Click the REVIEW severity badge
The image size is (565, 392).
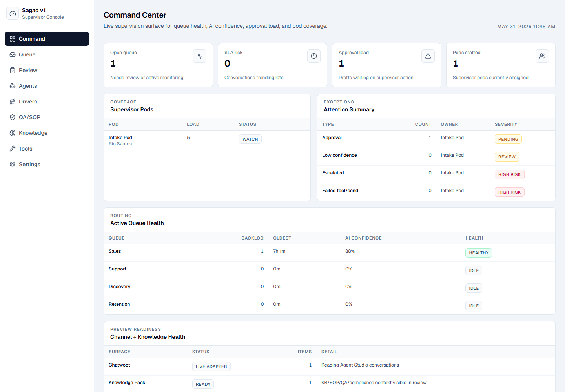[x=507, y=157]
